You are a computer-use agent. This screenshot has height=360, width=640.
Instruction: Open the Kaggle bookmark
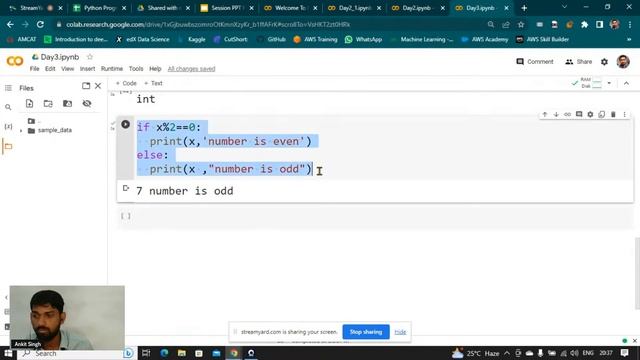click(192, 39)
